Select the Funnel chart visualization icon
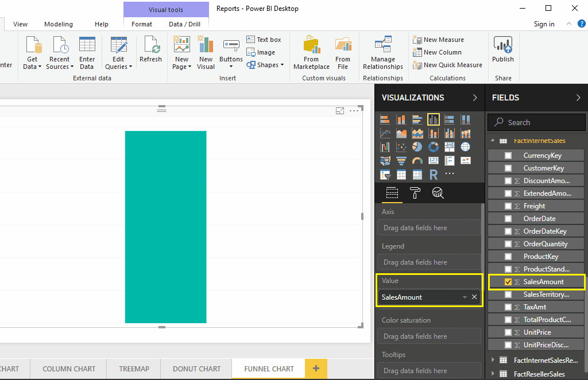The width and height of the screenshot is (588, 380). click(x=401, y=161)
